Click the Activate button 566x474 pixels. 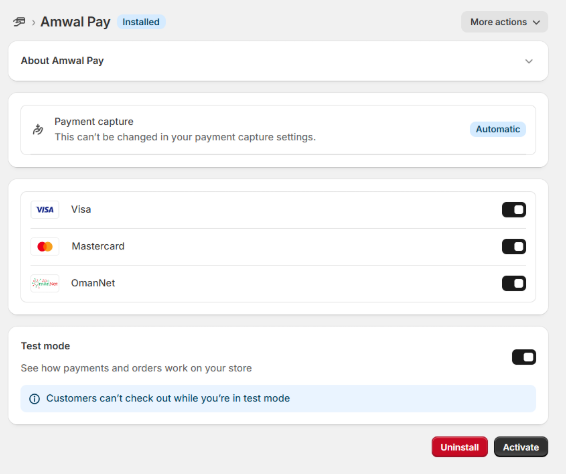pos(521,447)
